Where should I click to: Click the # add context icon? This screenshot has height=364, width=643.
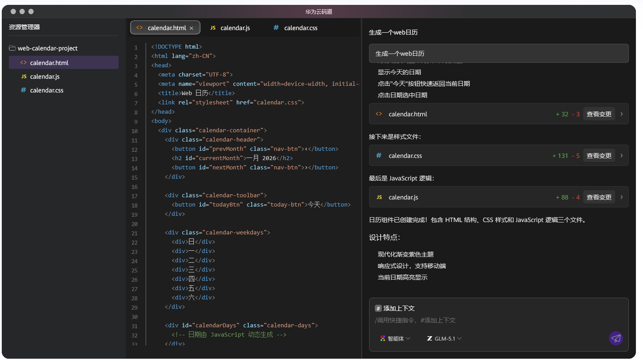click(x=378, y=308)
